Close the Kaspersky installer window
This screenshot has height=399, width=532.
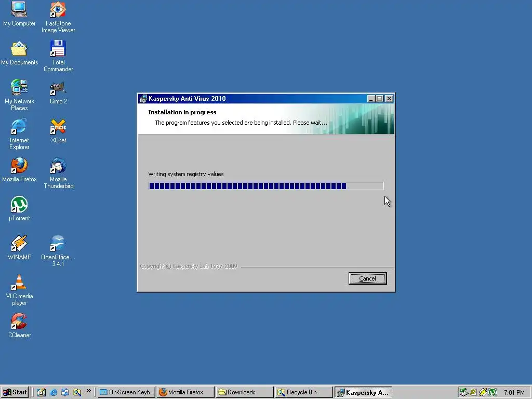(389, 99)
